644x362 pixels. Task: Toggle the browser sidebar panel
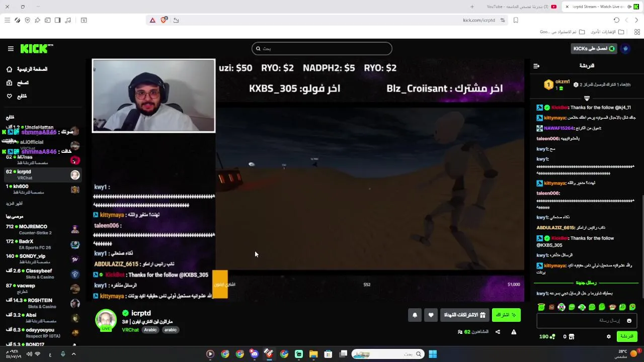[x=57, y=20]
